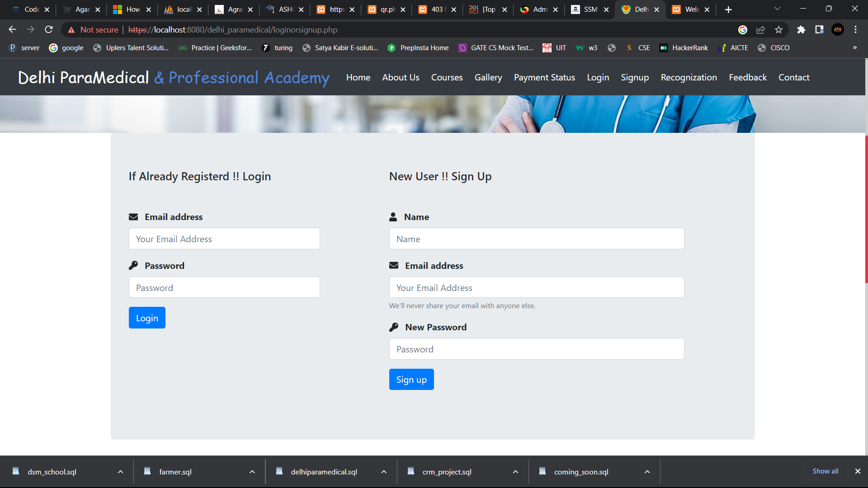
Task: Open the dsm_school.sql downloaded file
Action: coord(52,472)
